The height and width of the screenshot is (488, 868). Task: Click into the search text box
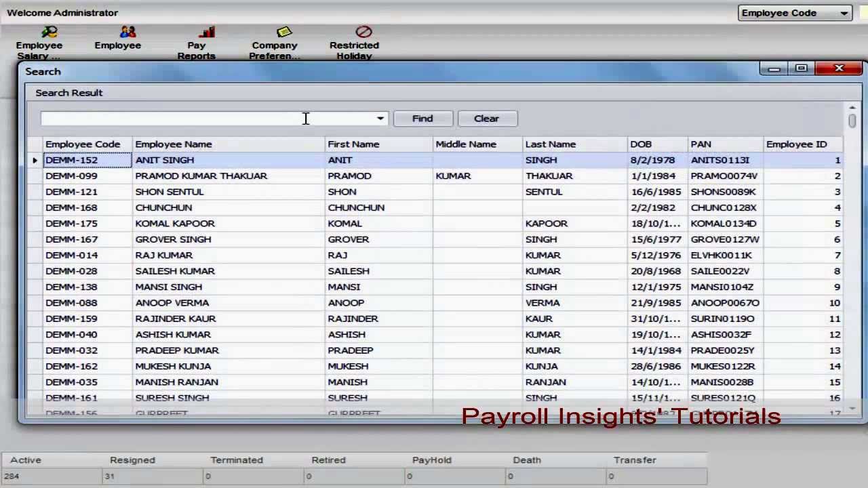(208, 119)
